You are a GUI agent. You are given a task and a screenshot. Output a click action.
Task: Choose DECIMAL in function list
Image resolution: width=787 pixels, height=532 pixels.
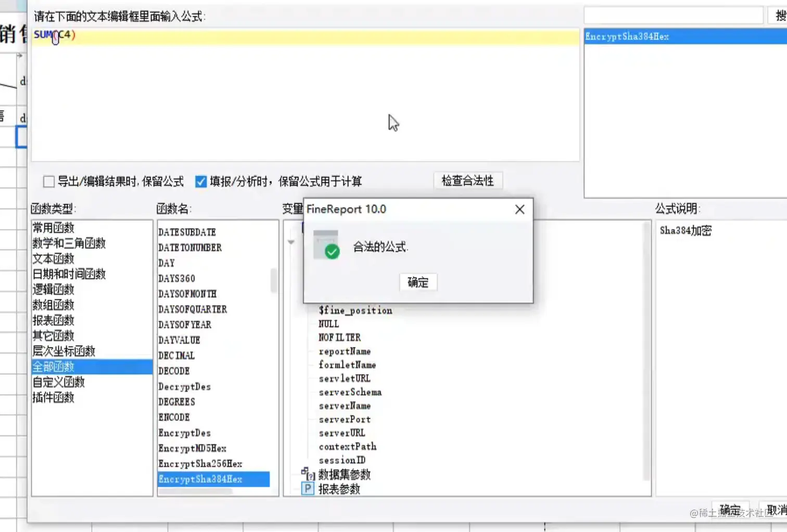click(213, 356)
